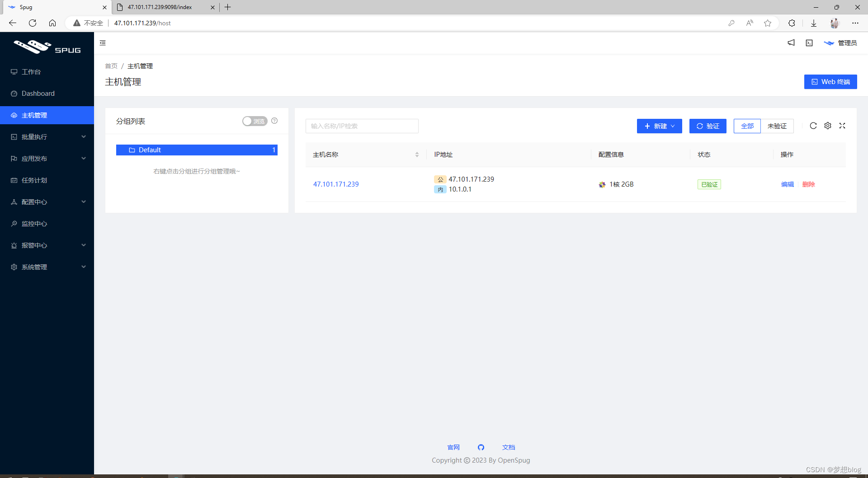
Task: Open browser downloads icon
Action: coord(814,23)
